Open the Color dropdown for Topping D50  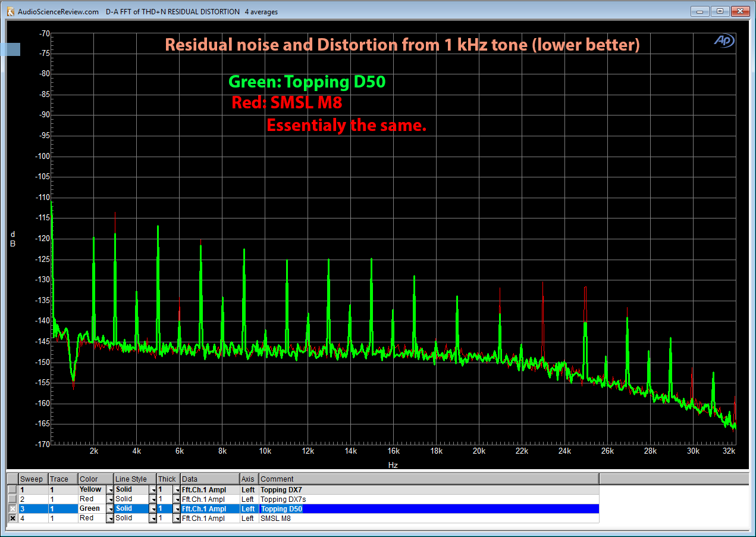(110, 508)
